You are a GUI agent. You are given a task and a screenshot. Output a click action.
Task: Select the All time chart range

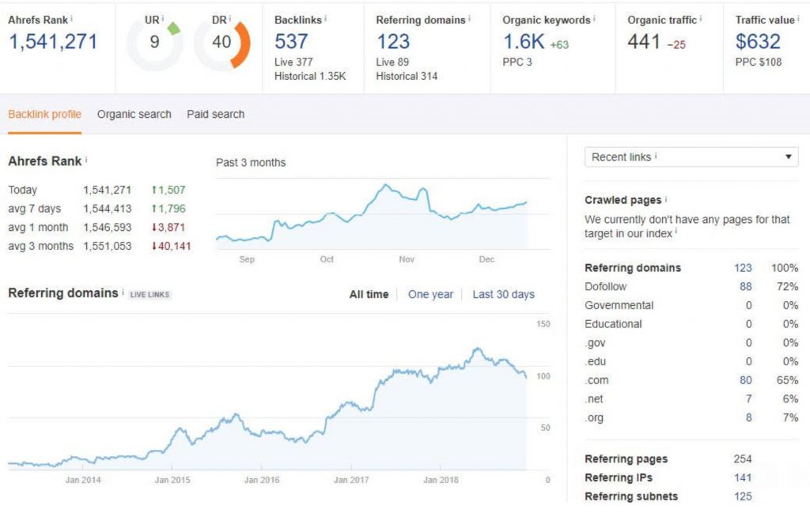[x=369, y=295]
